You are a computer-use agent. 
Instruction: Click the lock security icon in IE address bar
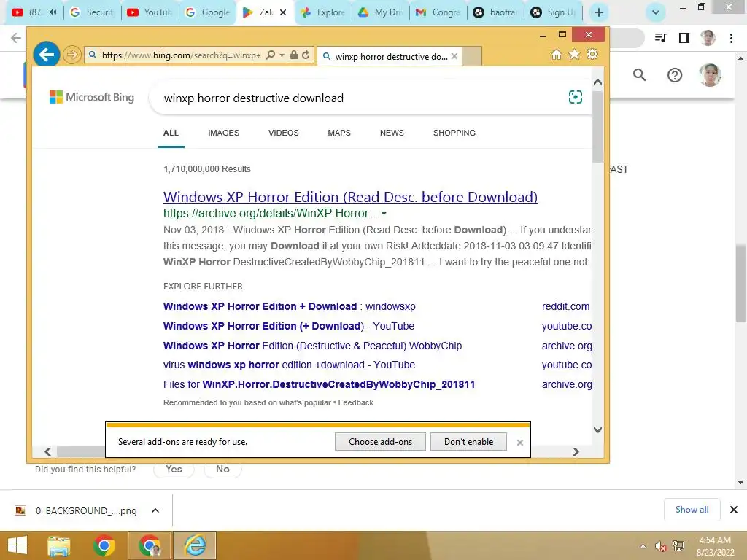coord(294,55)
